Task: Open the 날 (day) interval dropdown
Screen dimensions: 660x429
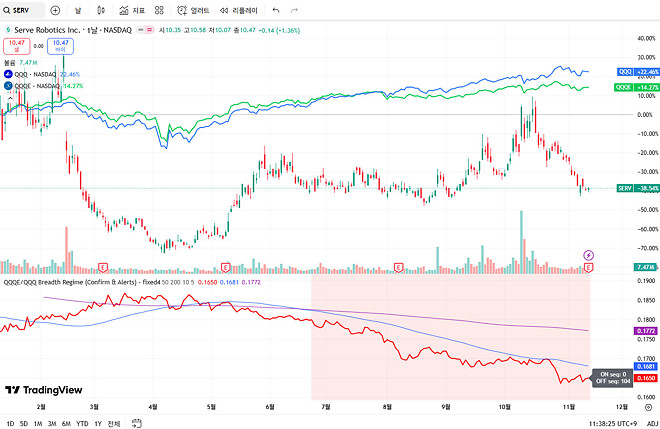Action: tap(78, 11)
